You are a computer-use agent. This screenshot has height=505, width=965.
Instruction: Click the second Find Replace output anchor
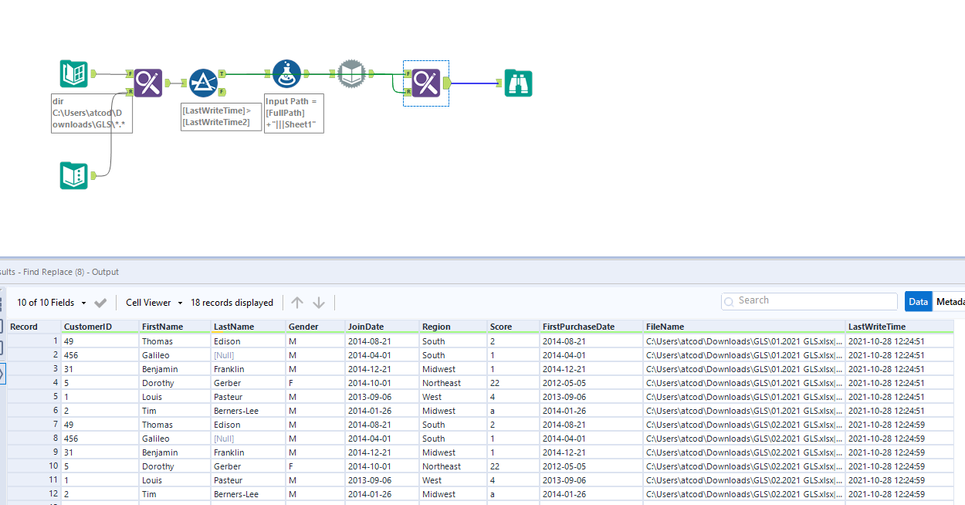(447, 83)
